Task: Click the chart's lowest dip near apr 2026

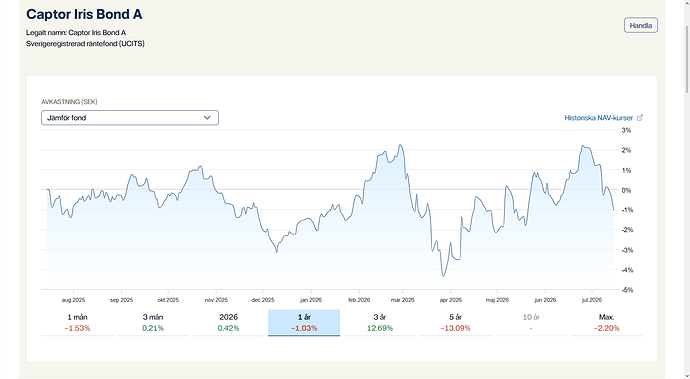Action: (444, 276)
